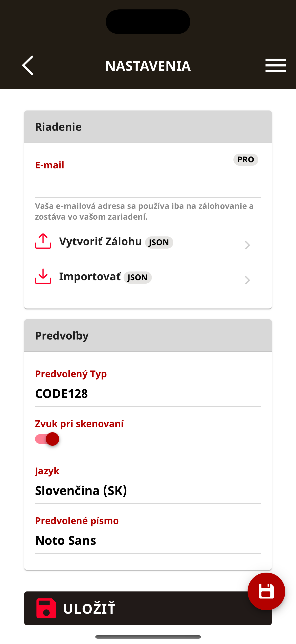Image resolution: width=296 pixels, height=644 pixels.
Task: Open the Predvolený Typ CODE128 dropdown
Action: [x=148, y=393]
